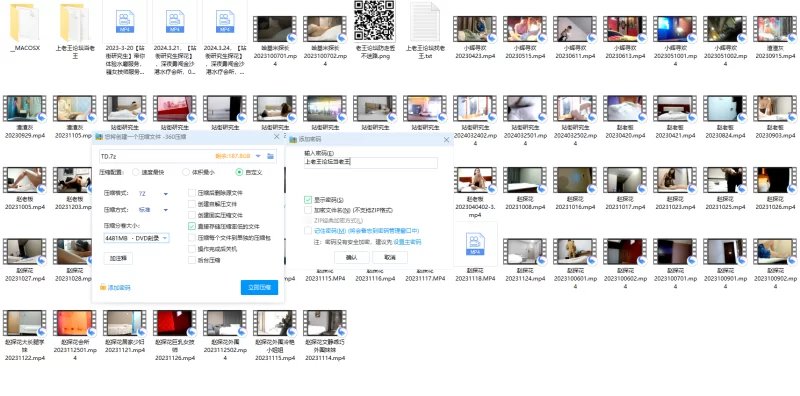The height and width of the screenshot is (396, 800).
Task: Expand the path dropdown arrow beside TD.7z
Action: (x=258, y=156)
